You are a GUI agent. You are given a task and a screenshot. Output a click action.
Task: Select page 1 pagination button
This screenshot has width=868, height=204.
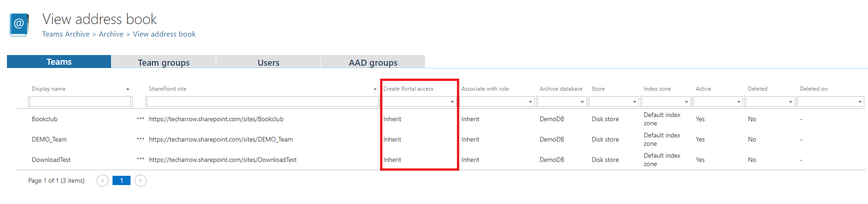point(121,180)
